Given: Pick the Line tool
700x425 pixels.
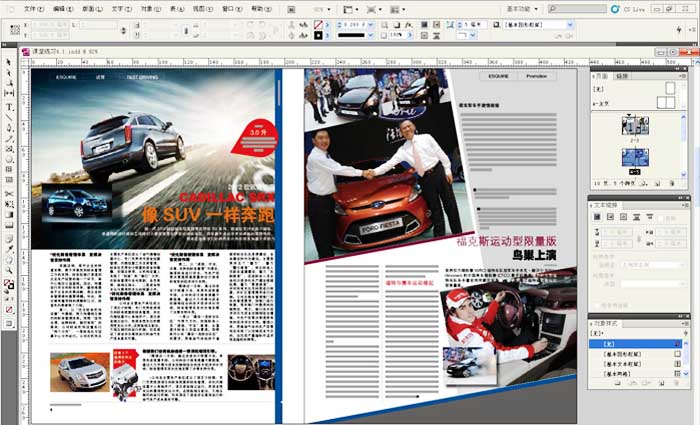Looking at the screenshot, I should (x=8, y=118).
